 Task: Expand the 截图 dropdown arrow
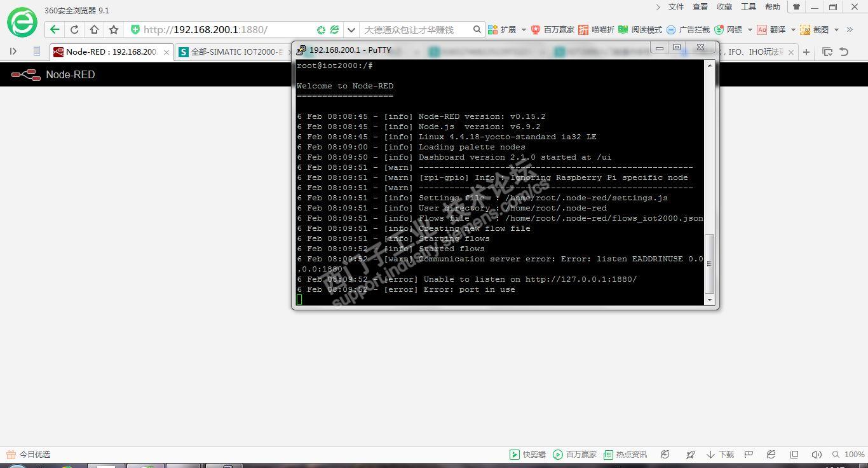836,30
